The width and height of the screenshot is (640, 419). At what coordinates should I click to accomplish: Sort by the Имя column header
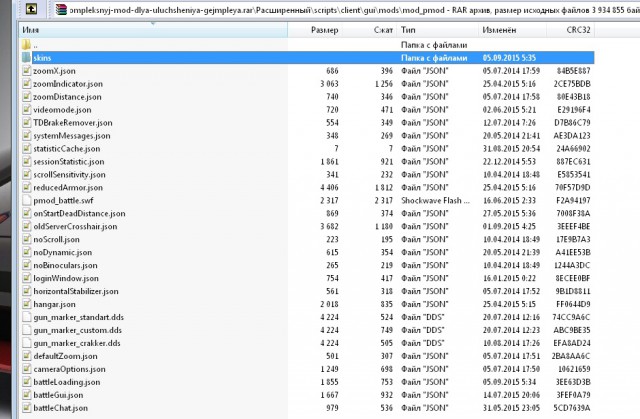click(x=153, y=30)
